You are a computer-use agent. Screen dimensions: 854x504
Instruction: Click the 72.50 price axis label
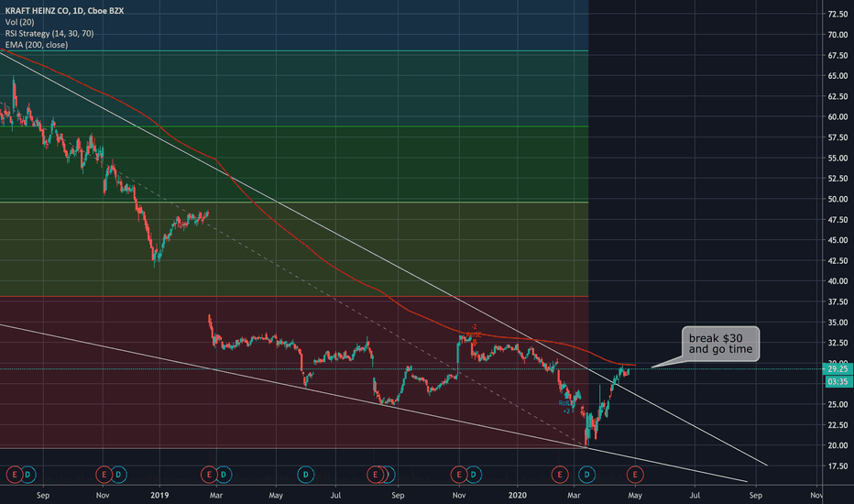click(x=838, y=14)
